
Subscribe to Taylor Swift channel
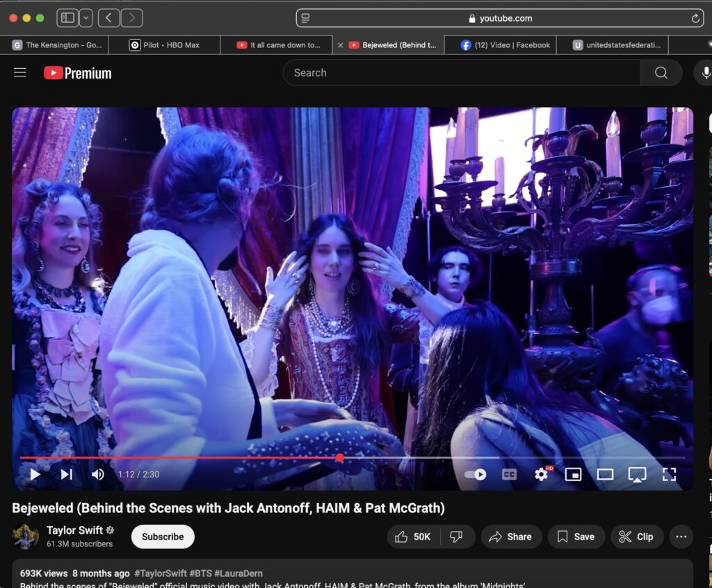(x=163, y=537)
